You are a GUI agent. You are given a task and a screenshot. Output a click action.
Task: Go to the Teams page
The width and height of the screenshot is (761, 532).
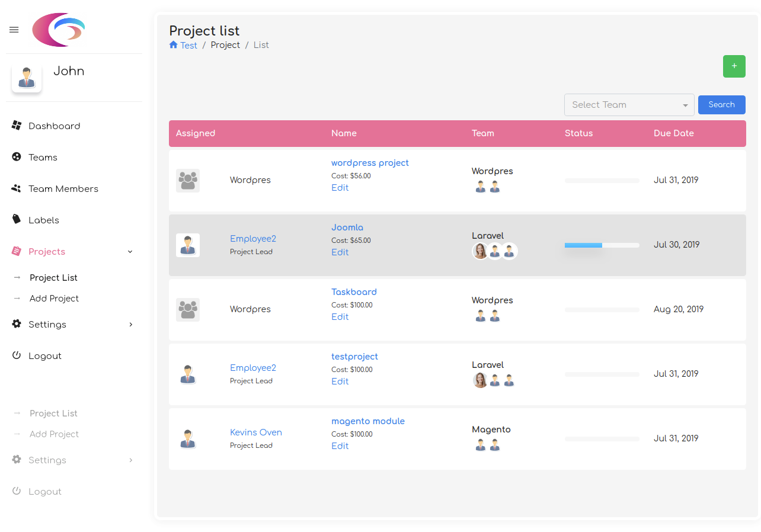[43, 158]
